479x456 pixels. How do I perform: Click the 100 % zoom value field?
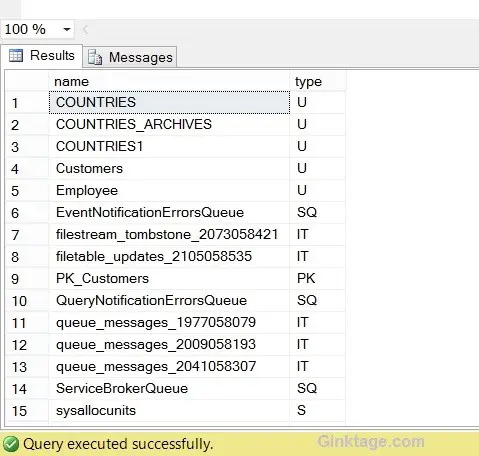pyautogui.click(x=32, y=29)
